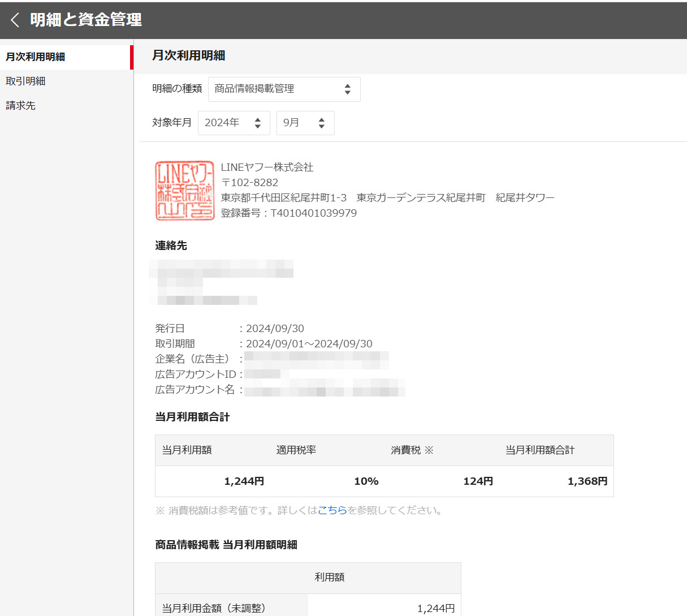Click the 広告アカウント名 label

[x=195, y=390]
